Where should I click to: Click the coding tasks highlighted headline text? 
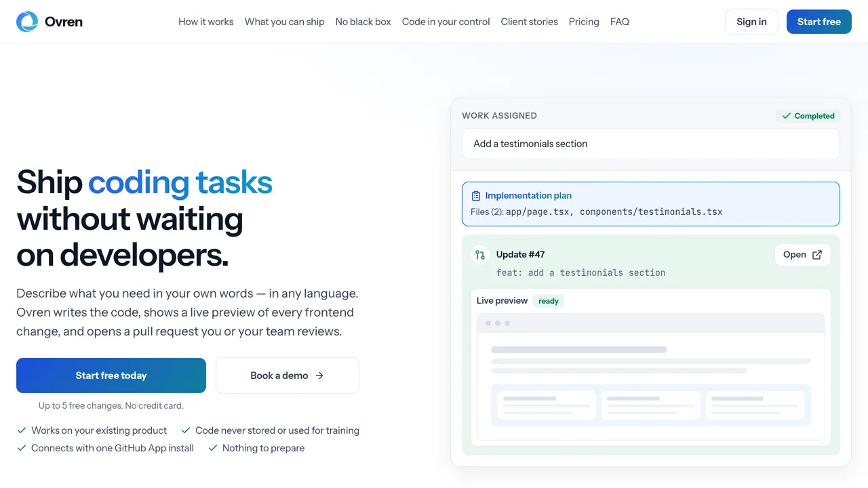[x=180, y=182]
